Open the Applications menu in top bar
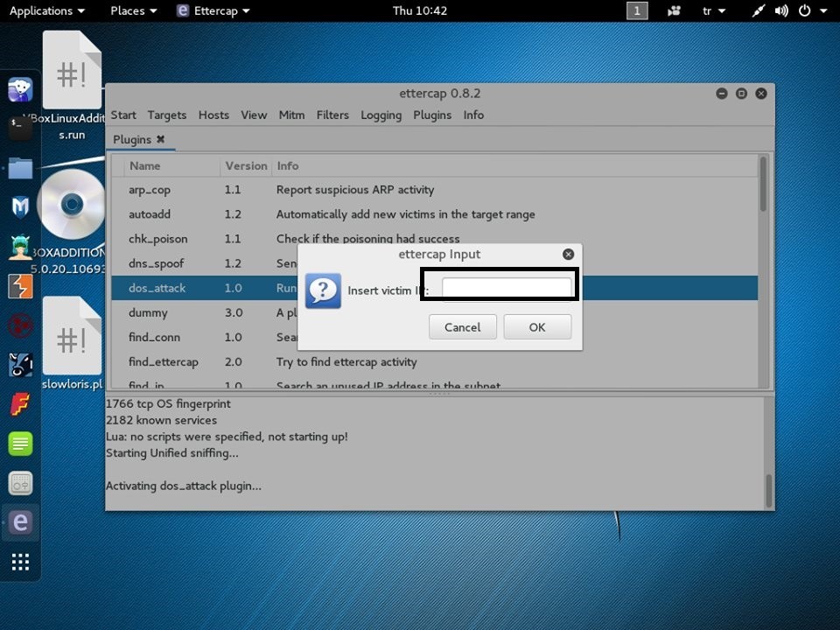This screenshot has width=840, height=630. (47, 10)
